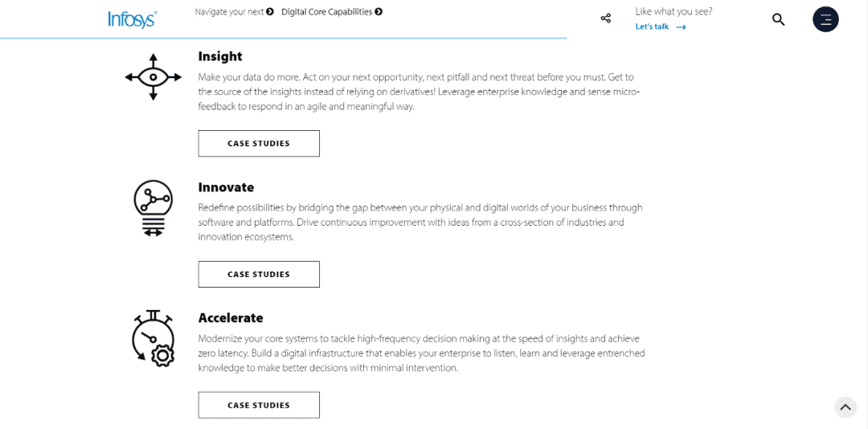The height and width of the screenshot is (429, 868).
Task: Click the scroll-to-top chevron button
Action: (845, 407)
